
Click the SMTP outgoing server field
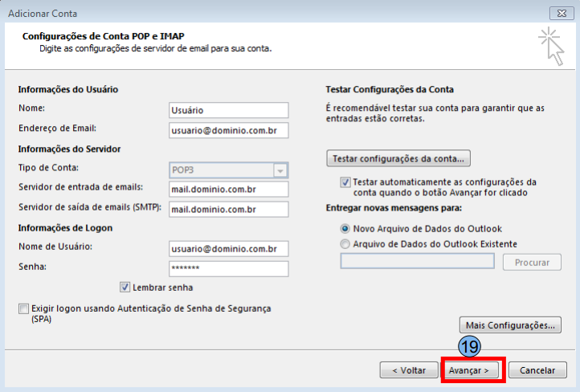click(x=228, y=210)
